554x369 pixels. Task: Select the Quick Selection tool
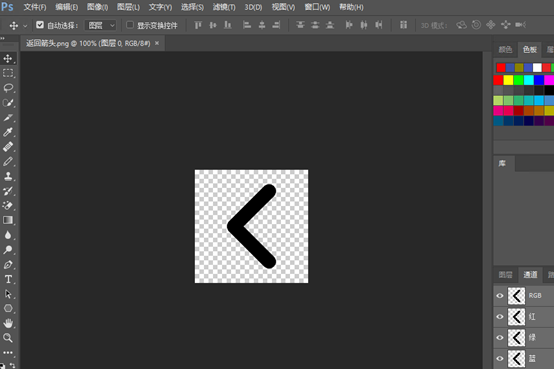click(x=8, y=103)
